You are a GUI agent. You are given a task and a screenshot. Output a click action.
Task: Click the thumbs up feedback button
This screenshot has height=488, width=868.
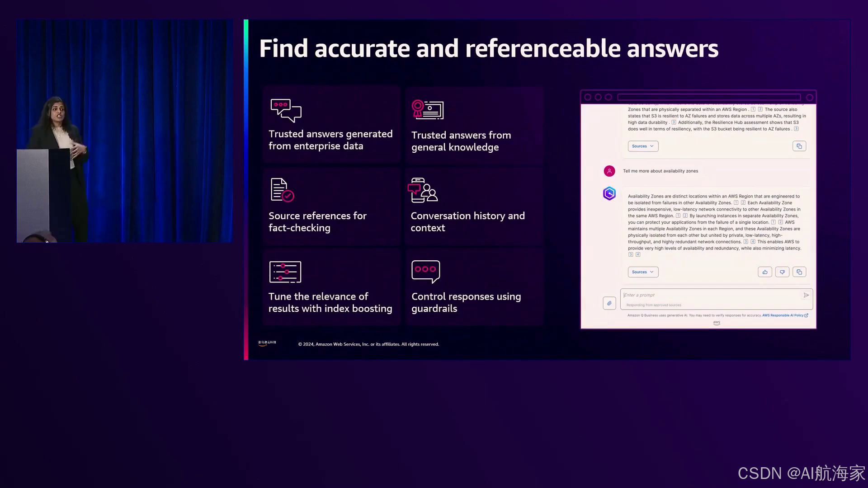pyautogui.click(x=764, y=272)
